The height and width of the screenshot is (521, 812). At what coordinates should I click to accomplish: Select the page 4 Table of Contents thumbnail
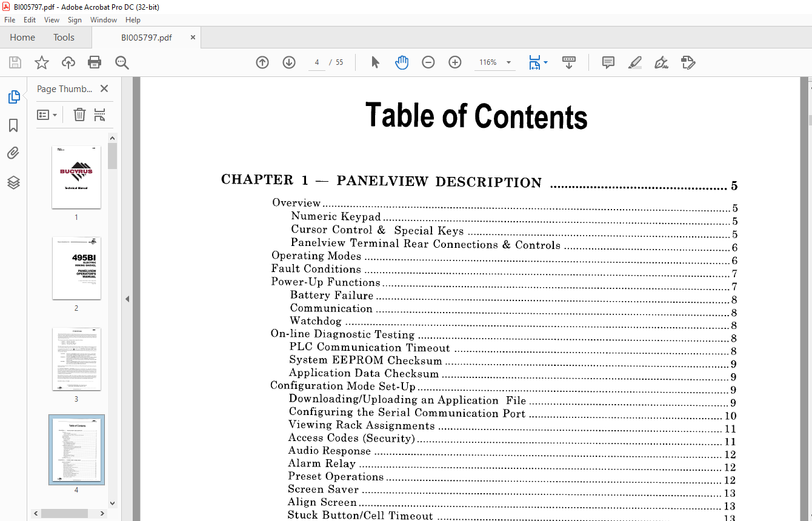pyautogui.click(x=76, y=450)
